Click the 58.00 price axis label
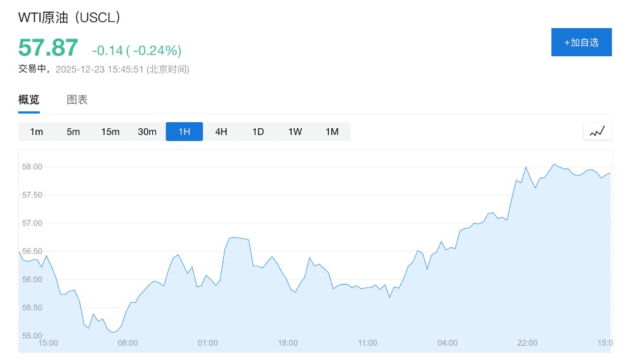This screenshot has height=364, width=626. [x=32, y=167]
